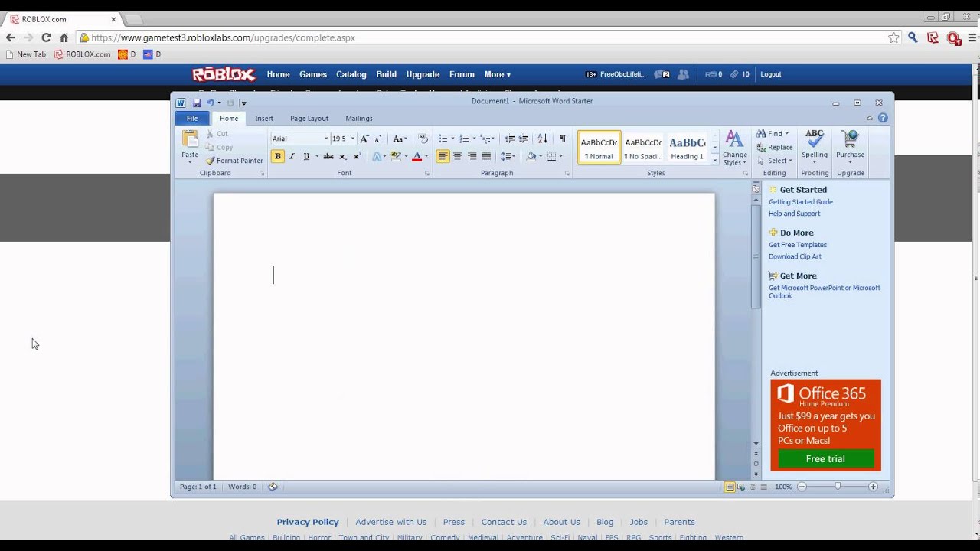Click the Chrome address bar URL field
The image size is (980, 551).
[489, 37]
